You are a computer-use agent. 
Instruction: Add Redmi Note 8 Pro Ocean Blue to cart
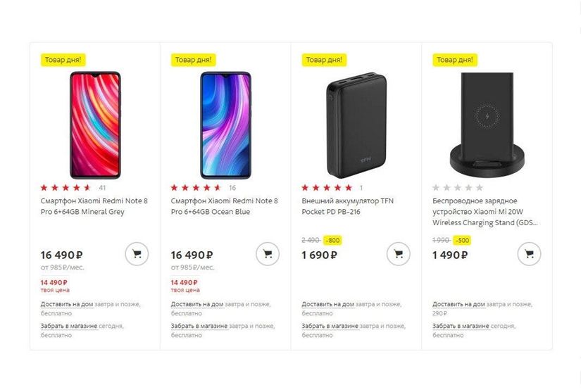tap(267, 254)
